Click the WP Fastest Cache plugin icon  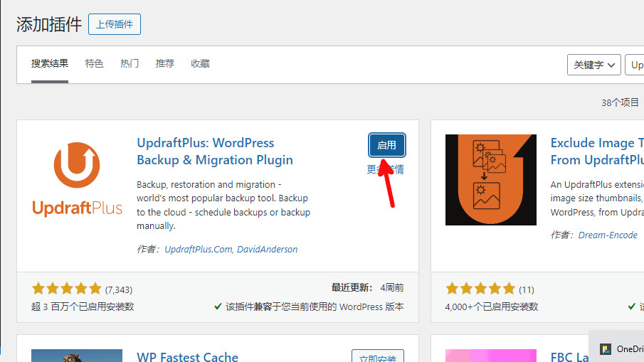pos(77,356)
